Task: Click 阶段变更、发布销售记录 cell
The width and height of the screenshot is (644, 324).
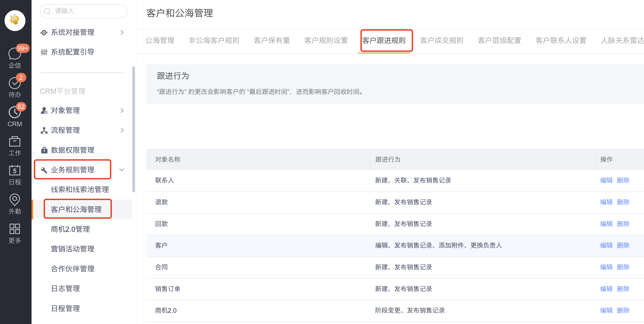Action: [410, 310]
